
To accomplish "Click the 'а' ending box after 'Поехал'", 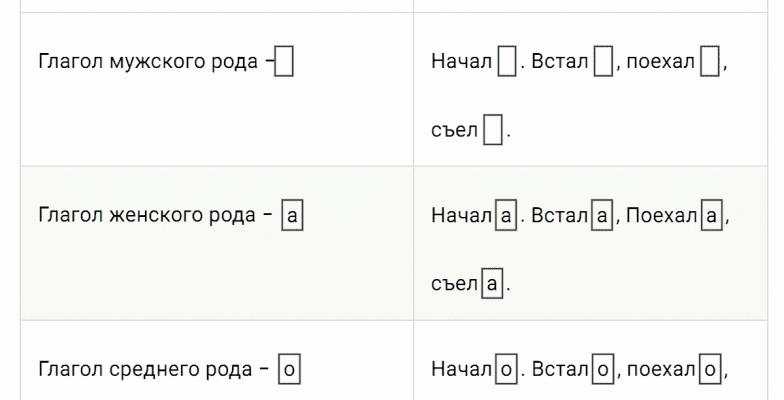I will point(712,216).
